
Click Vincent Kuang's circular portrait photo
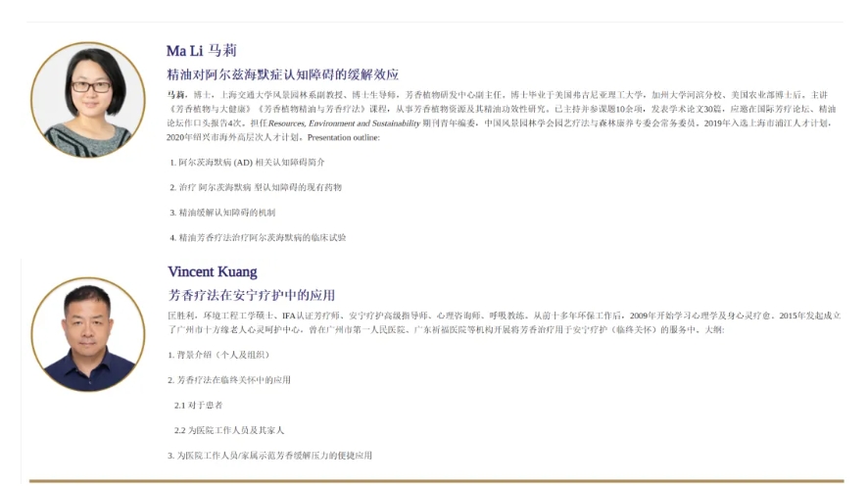[x=88, y=334]
